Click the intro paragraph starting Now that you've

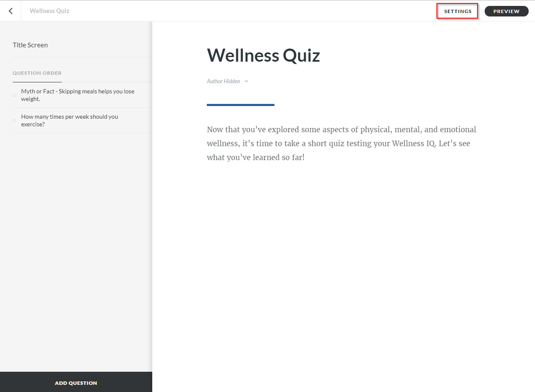[341, 144]
